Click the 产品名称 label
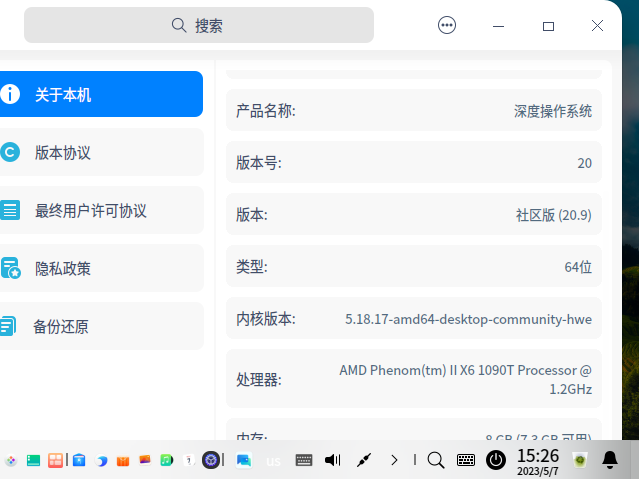Screen dimensions: 639x479 pos(266,111)
